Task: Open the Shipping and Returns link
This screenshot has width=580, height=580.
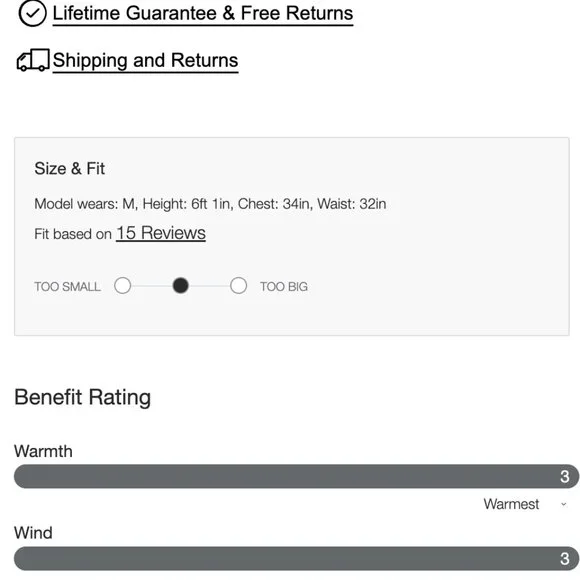Action: (x=145, y=61)
